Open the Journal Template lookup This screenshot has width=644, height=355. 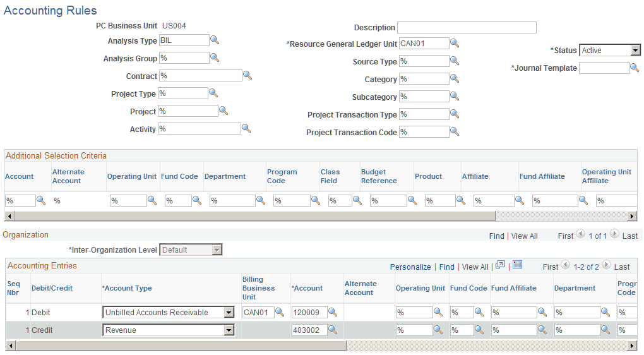pos(634,68)
